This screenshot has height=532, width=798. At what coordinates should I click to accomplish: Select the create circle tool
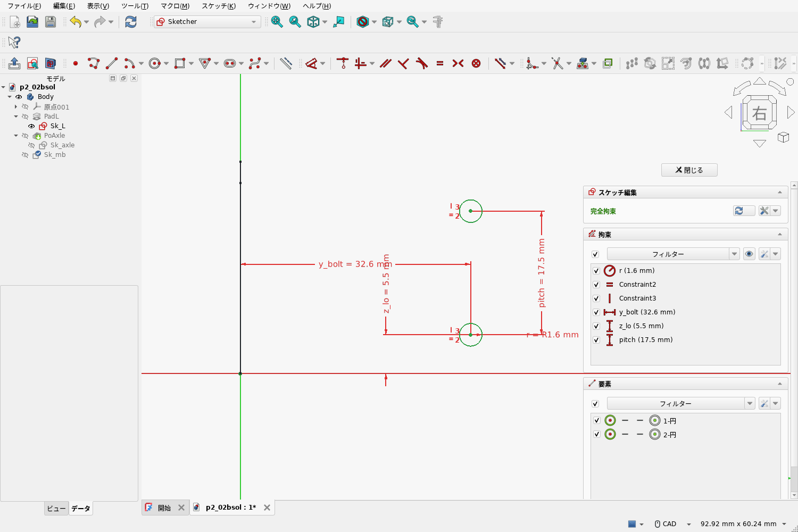[x=155, y=63]
